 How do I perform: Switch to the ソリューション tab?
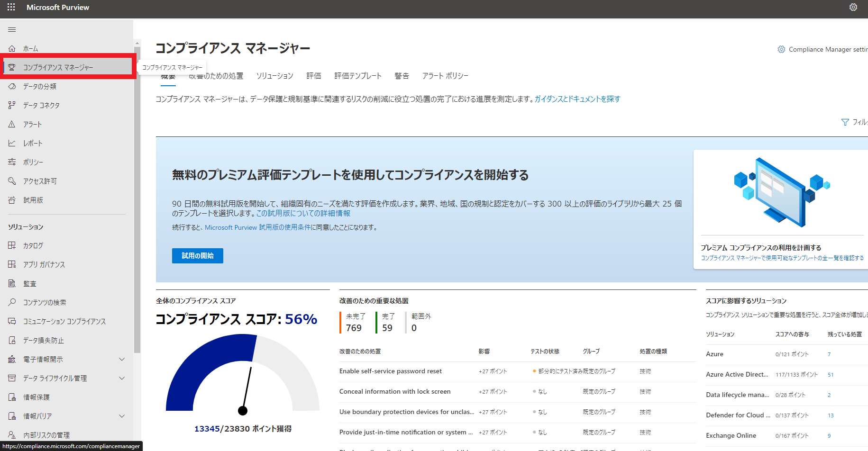point(275,76)
